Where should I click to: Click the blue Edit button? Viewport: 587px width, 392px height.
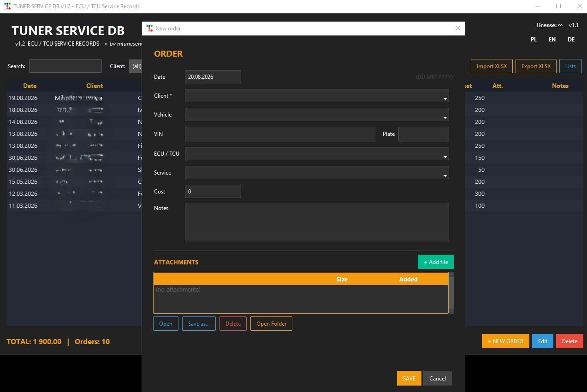point(543,341)
